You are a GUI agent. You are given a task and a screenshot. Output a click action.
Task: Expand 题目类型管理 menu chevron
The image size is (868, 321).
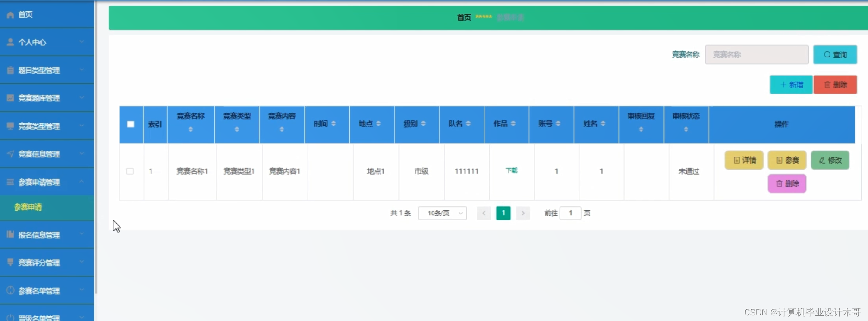coord(82,70)
